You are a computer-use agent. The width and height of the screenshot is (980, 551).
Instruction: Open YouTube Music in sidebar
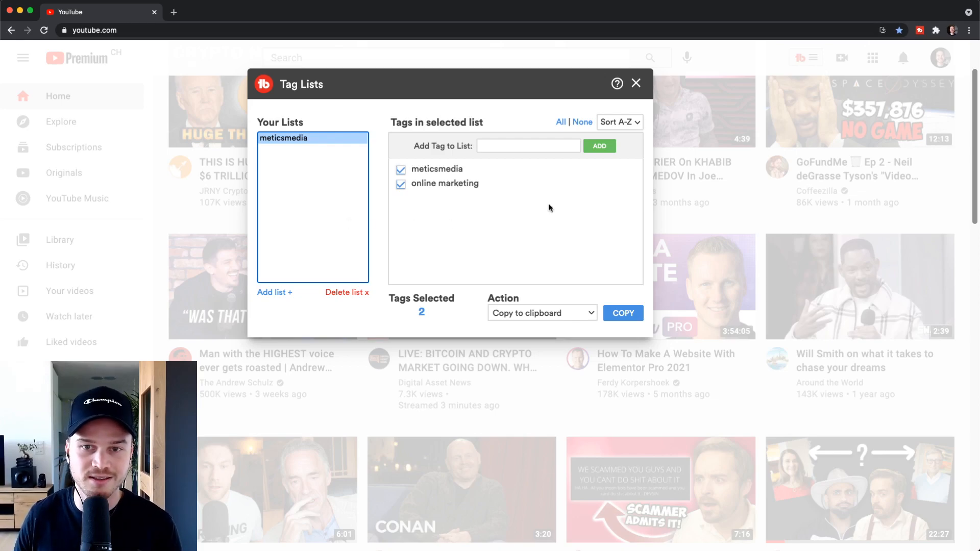point(71,198)
